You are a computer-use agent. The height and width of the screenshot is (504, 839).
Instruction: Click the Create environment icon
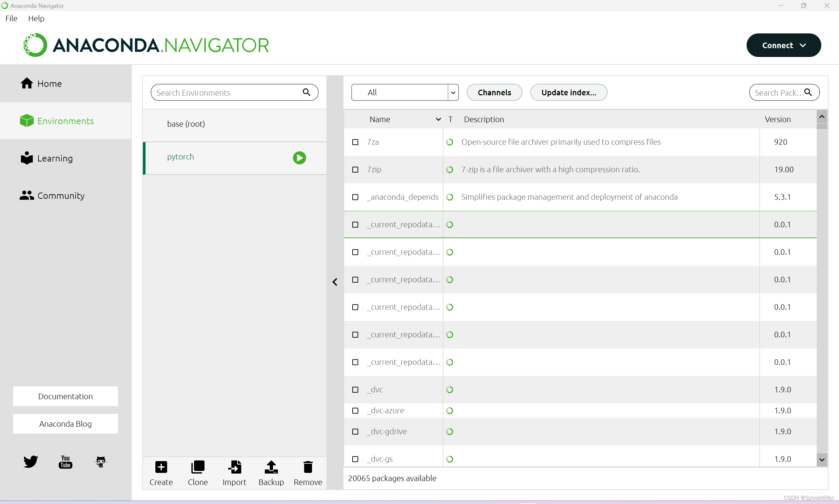pyautogui.click(x=161, y=467)
